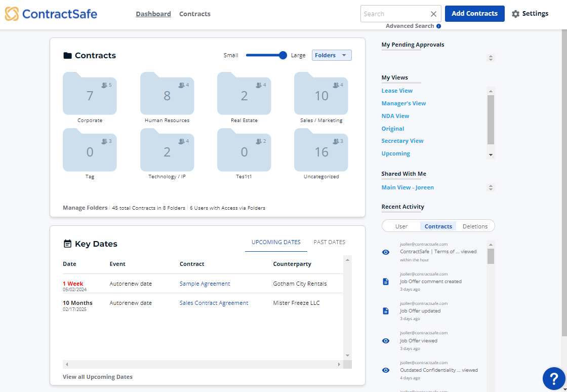Screen dimensions: 567x392
Task: Click users icon on Uncategorized folder
Action: tap(336, 141)
